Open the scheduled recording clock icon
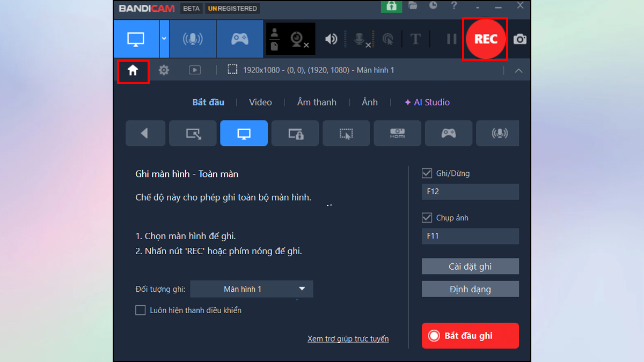The image size is (644, 362). [x=434, y=5]
